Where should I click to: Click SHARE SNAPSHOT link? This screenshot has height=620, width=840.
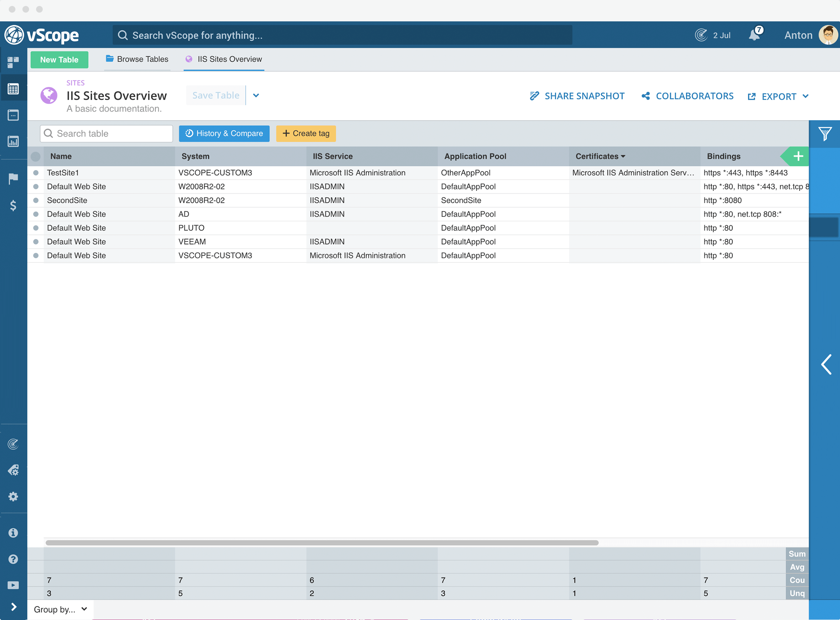click(577, 96)
